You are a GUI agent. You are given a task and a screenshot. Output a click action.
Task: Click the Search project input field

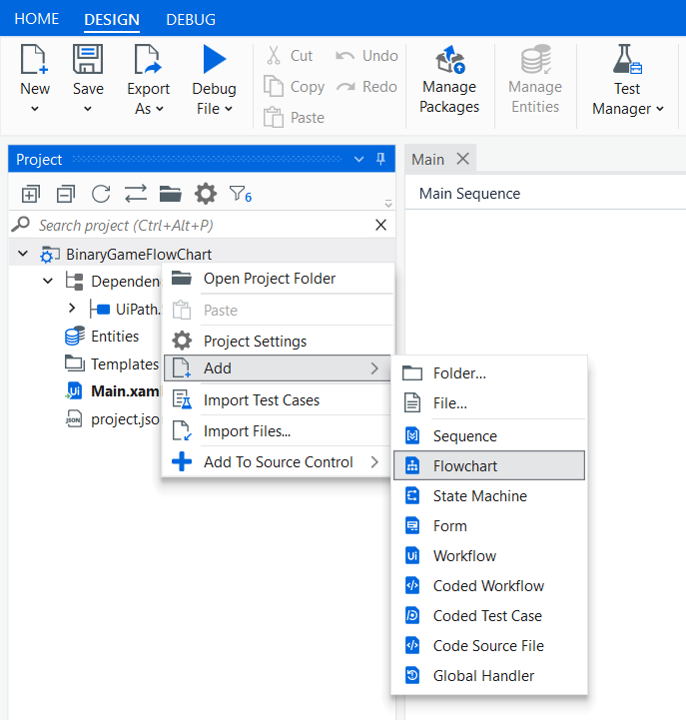click(x=202, y=225)
